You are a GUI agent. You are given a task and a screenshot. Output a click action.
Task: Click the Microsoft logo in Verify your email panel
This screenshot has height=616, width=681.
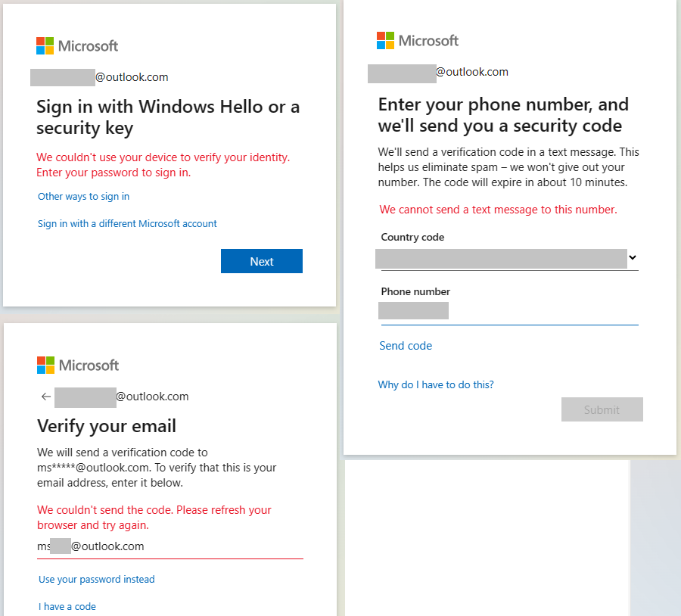pyautogui.click(x=78, y=365)
